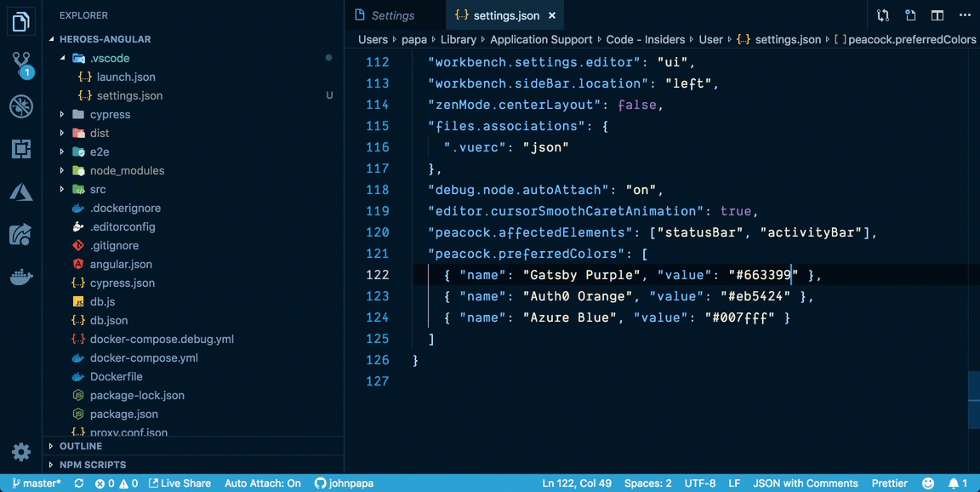This screenshot has height=492, width=980.
Task: Split the editor using the split icon
Action: 937,14
